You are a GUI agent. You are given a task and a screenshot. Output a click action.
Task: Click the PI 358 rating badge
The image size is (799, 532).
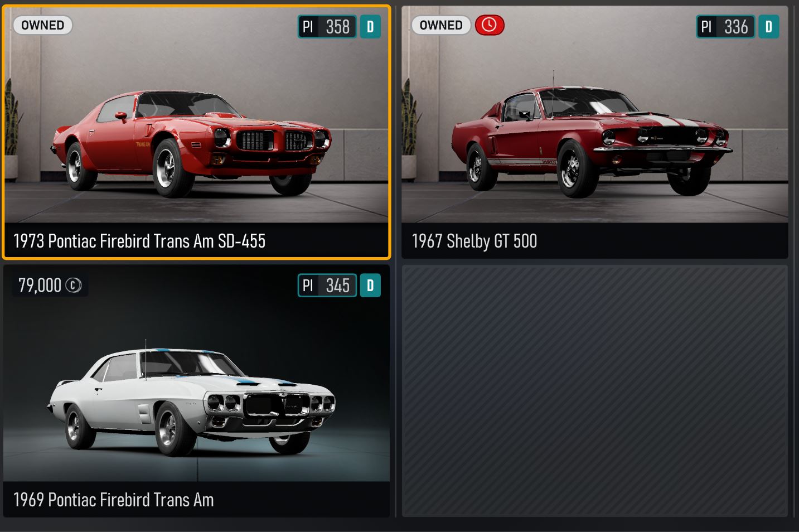[327, 27]
